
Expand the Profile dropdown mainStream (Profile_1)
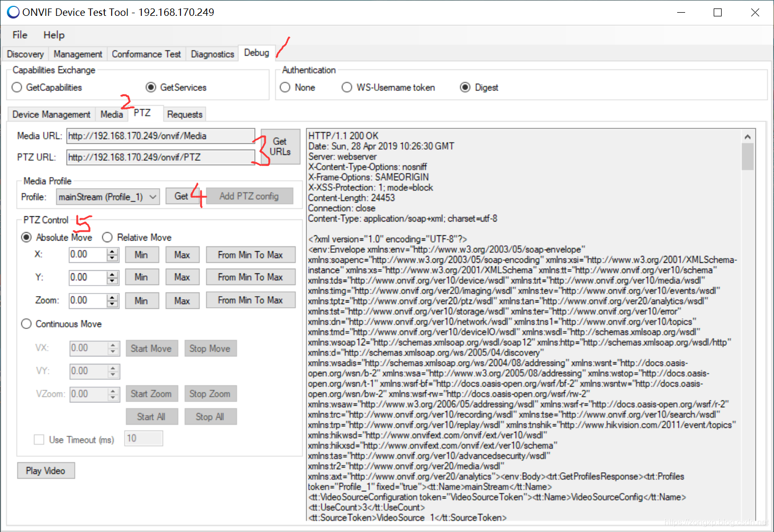pyautogui.click(x=108, y=197)
